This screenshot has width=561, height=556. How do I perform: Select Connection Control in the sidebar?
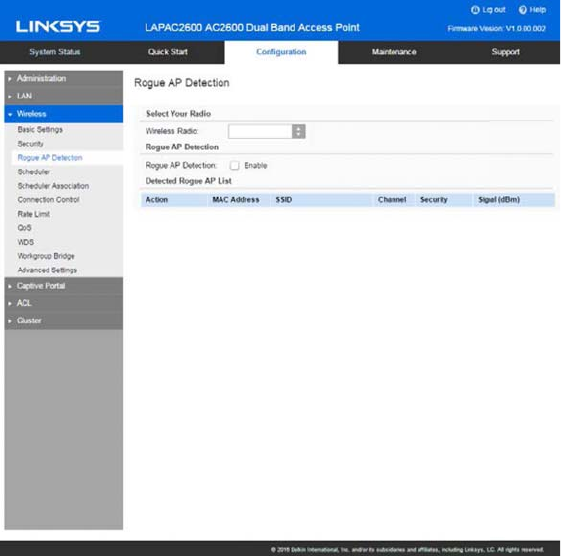[x=48, y=200]
